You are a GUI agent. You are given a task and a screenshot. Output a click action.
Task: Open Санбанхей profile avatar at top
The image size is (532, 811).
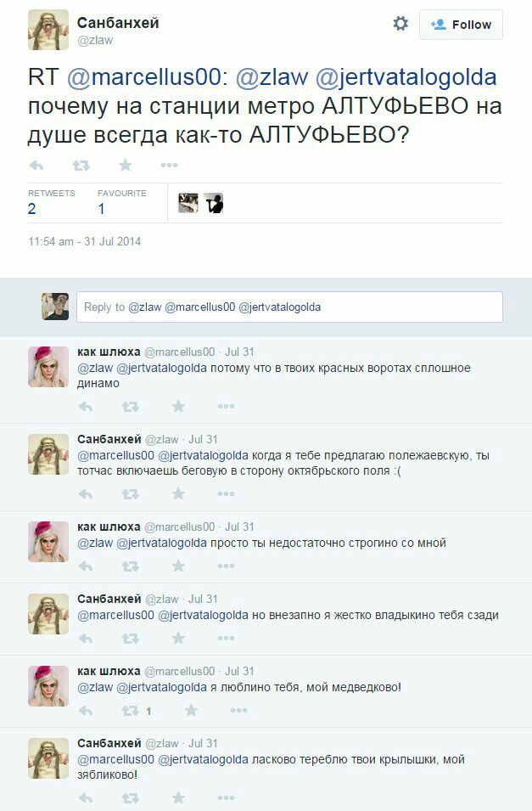click(48, 30)
